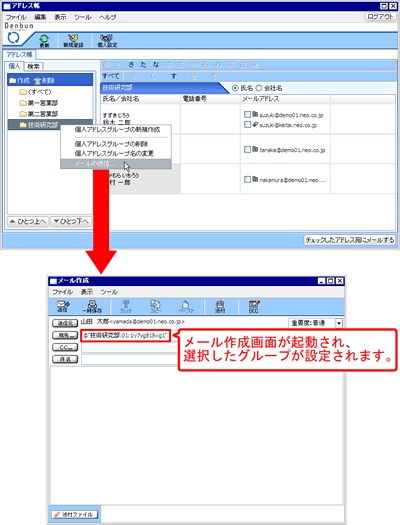
Task: Click the paste (ペースト) toolbar icon
Action: pyautogui.click(x=186, y=306)
